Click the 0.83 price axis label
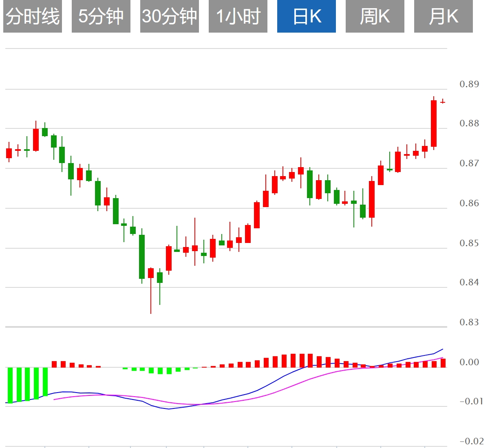Image resolution: width=501 pixels, height=448 pixels. 469,322
